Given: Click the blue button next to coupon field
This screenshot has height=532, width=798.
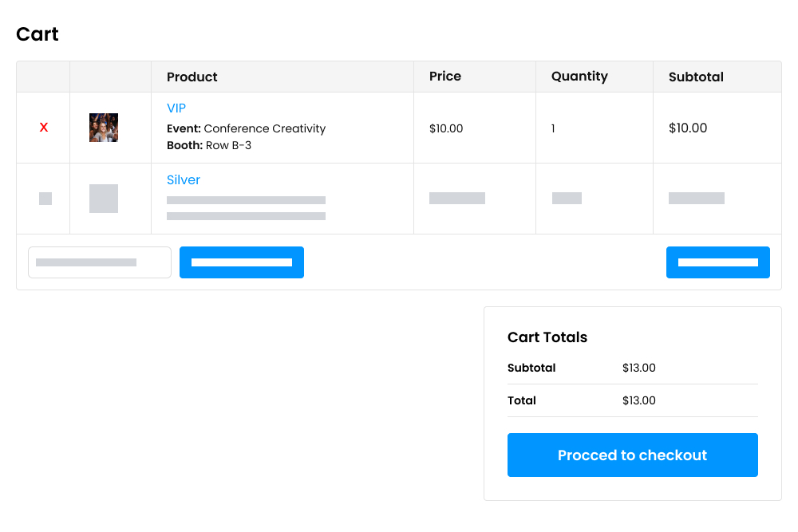Looking at the screenshot, I should point(241,262).
